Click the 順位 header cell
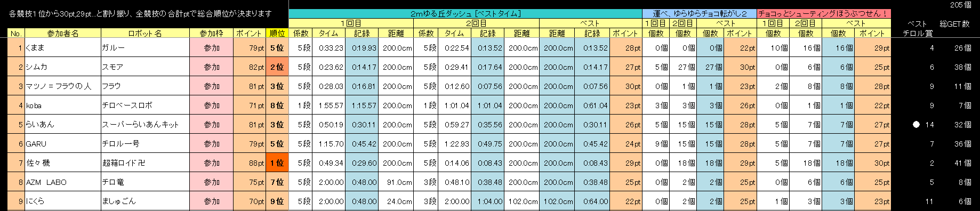The height and width of the screenshot is (211, 980). pos(277,33)
